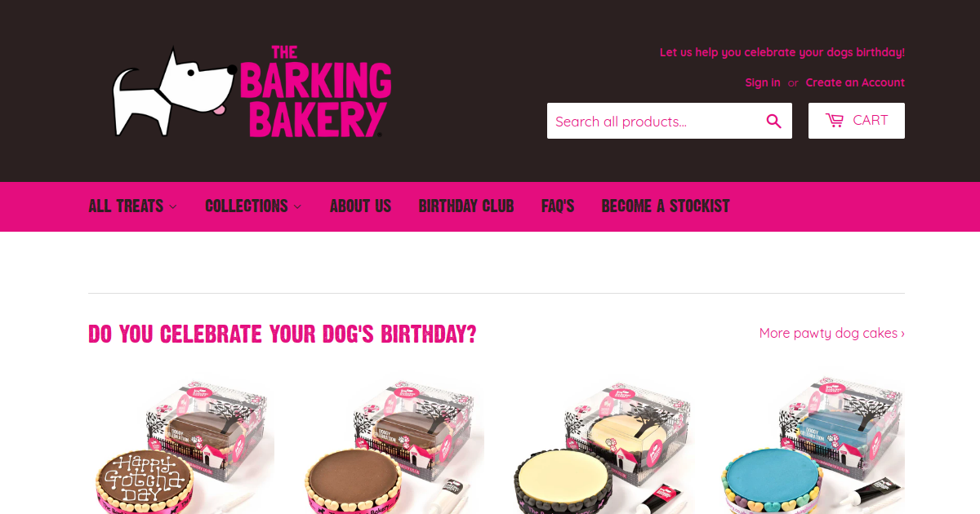Expand the ALL TREATS dropdown chevron
Viewport: 980px width, 514px height.
173,206
